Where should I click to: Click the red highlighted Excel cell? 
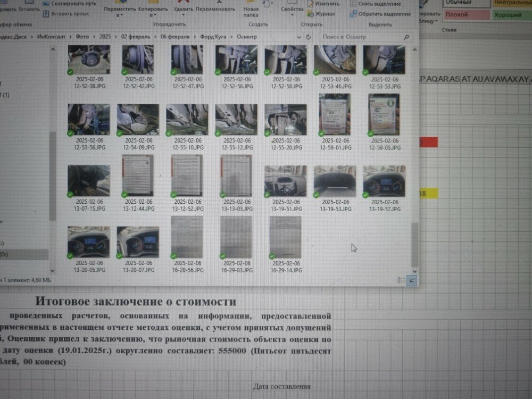(x=428, y=142)
